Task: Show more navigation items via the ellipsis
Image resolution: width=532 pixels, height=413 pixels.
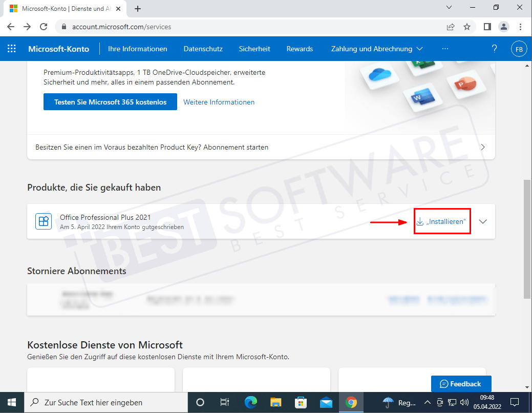Action: tap(445, 49)
